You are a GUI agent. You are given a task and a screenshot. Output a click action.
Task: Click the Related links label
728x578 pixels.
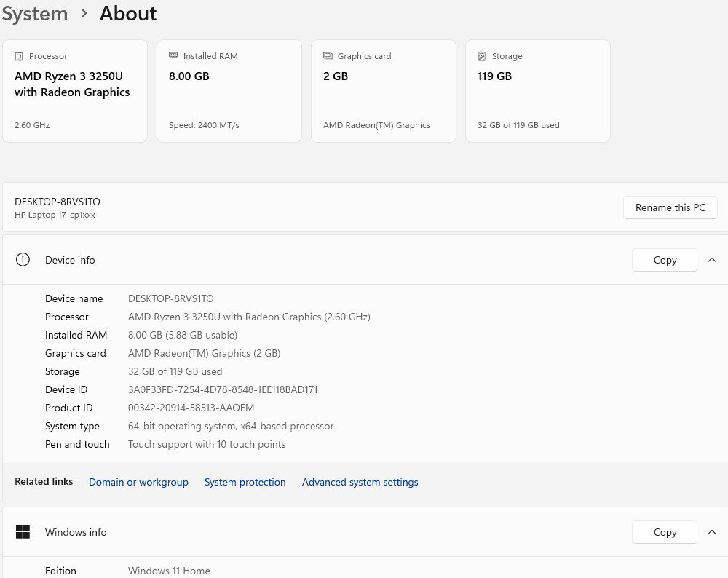44,481
